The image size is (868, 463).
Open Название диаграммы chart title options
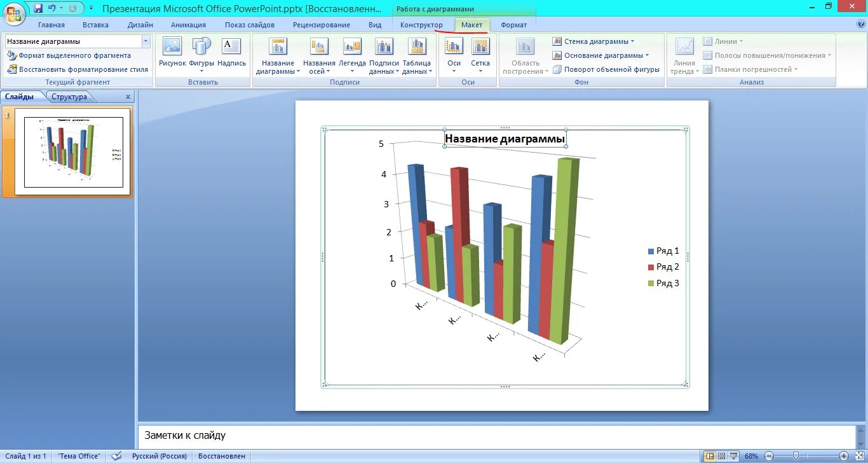click(x=278, y=56)
